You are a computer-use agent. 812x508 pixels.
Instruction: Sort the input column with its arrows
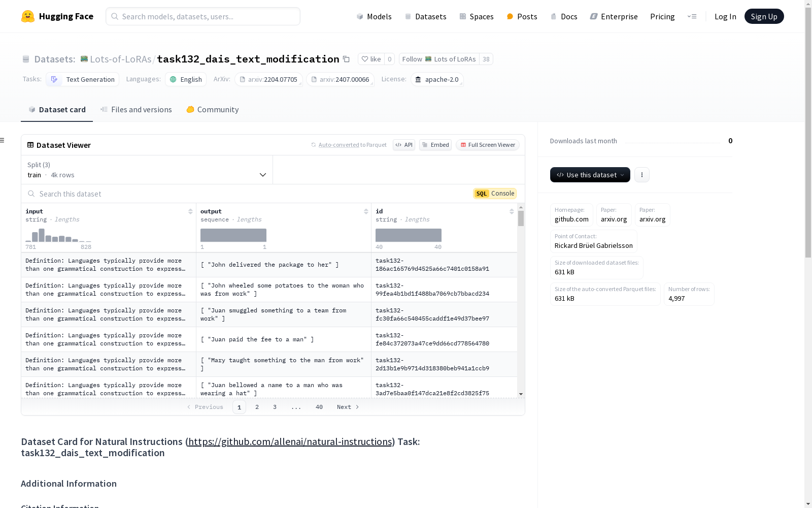pyautogui.click(x=190, y=211)
